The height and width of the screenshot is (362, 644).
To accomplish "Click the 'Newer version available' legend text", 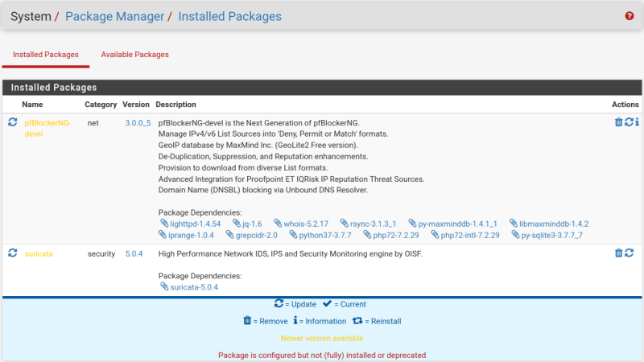I will (322, 338).
